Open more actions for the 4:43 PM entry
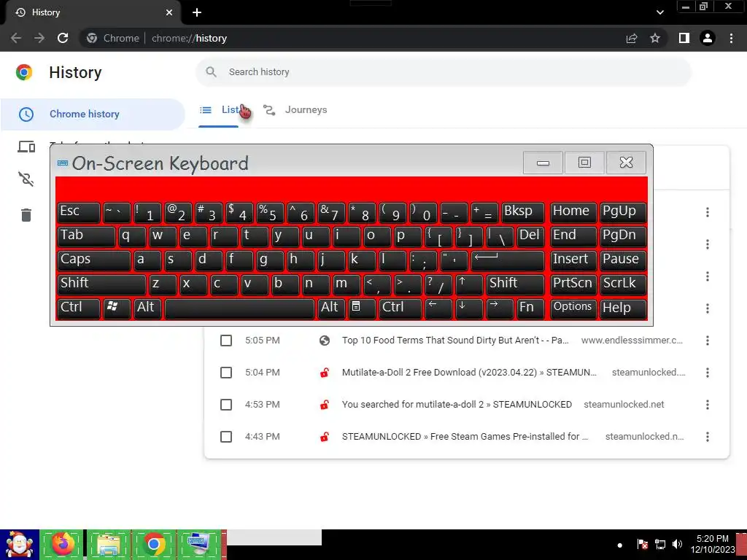The image size is (747, 560). tap(708, 437)
